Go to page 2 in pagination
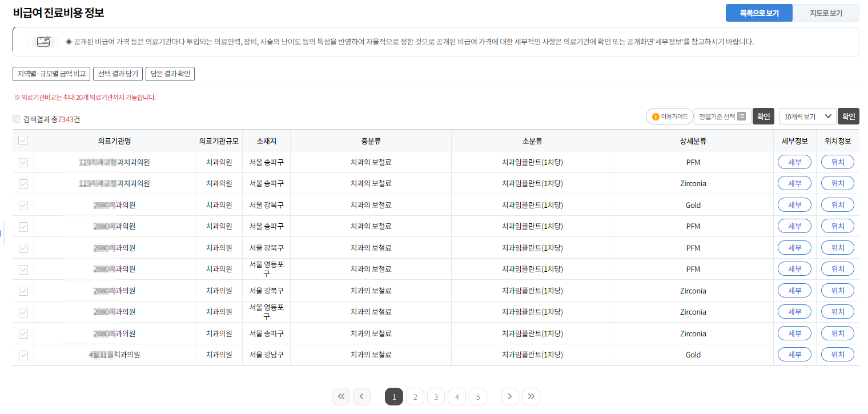Image resolution: width=868 pixels, height=414 pixels. point(415,396)
